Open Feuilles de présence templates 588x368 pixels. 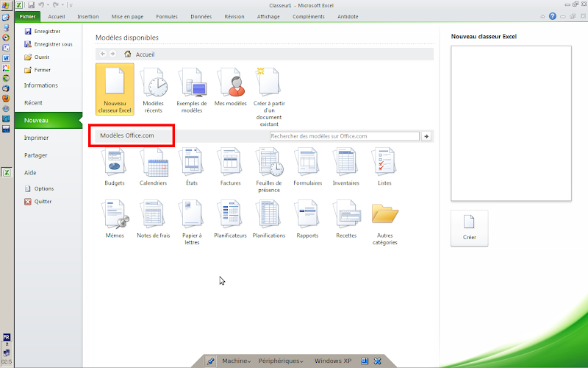tap(269, 170)
